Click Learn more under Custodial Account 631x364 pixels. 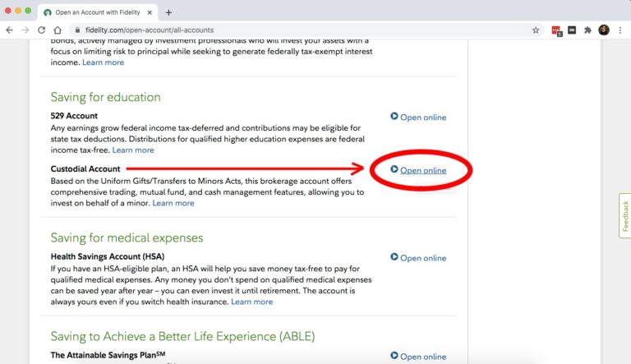[x=173, y=203]
